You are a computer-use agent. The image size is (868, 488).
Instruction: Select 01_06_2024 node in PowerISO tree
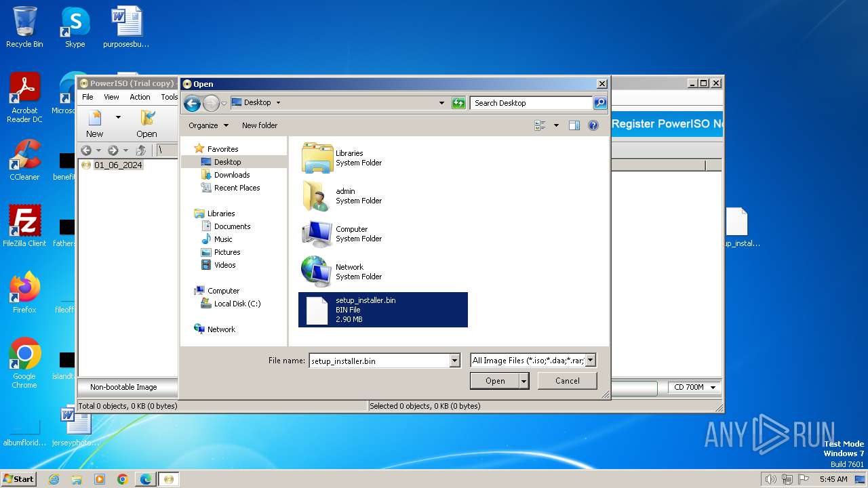[118, 165]
